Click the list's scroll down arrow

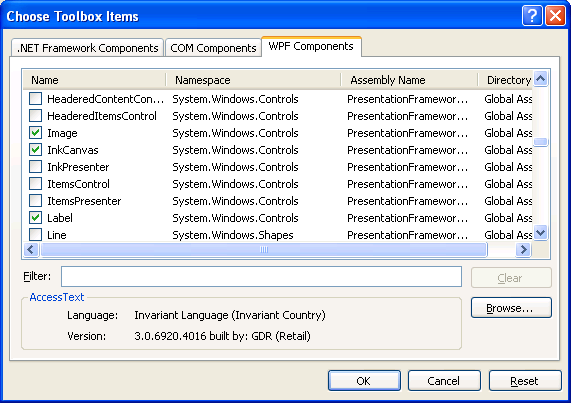[x=541, y=232]
